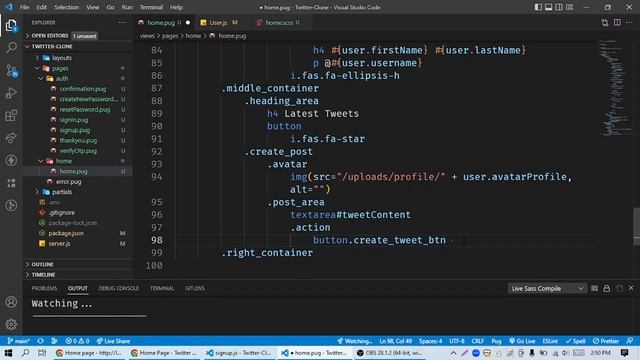Image resolution: width=640 pixels, height=360 pixels.
Task: Split the editor to the right
Action: coord(617,22)
